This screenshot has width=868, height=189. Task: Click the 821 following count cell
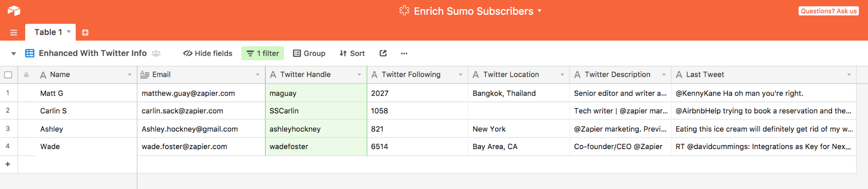[x=418, y=129]
